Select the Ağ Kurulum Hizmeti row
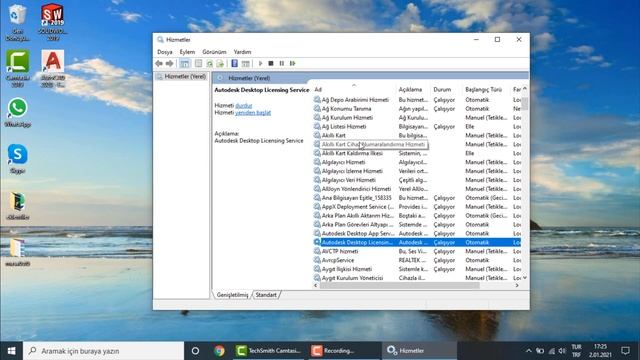The height and width of the screenshot is (360, 640). 416,118
